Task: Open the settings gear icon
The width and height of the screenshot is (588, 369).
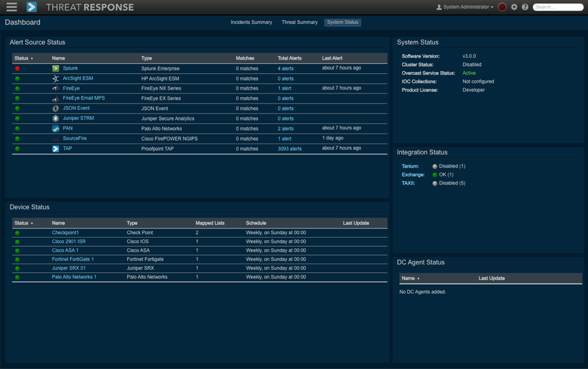Action: coord(514,8)
